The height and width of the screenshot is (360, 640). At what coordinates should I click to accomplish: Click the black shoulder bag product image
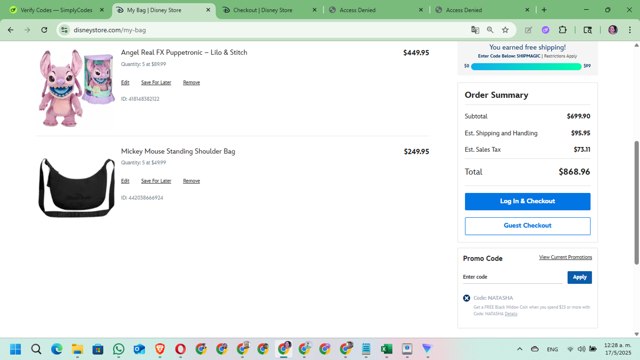76,187
